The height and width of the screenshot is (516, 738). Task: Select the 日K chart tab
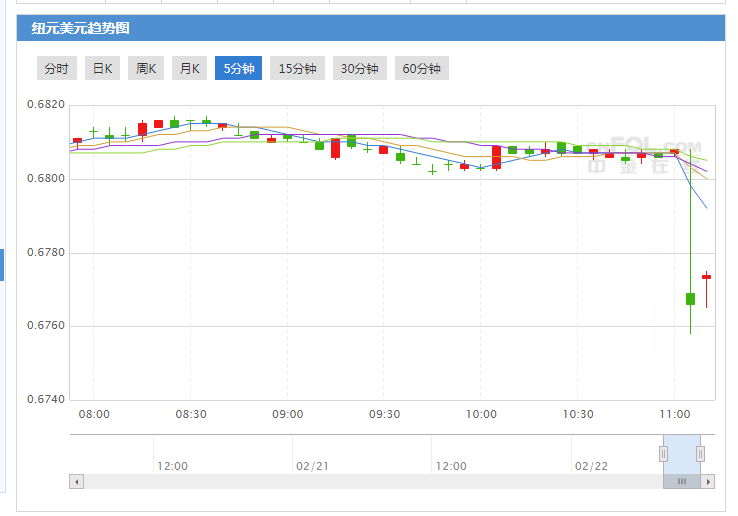(x=102, y=69)
